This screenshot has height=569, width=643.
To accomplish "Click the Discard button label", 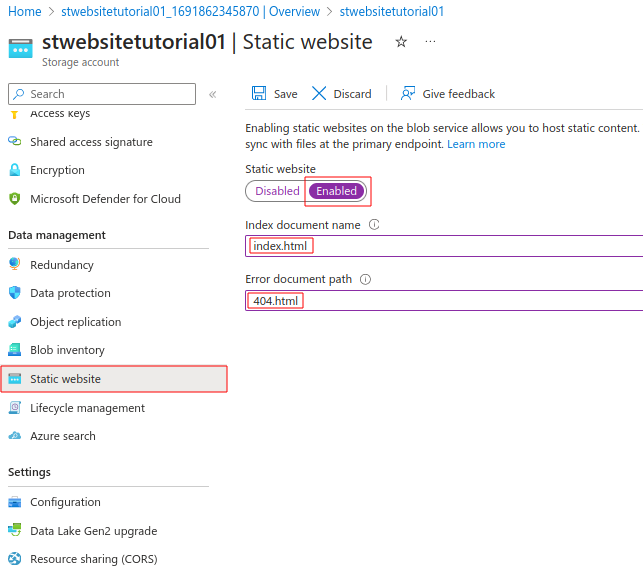I will tap(352, 94).
